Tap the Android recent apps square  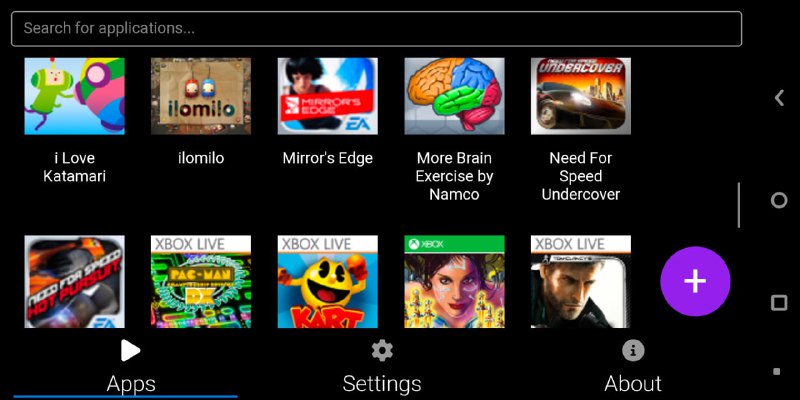pyautogui.click(x=779, y=303)
